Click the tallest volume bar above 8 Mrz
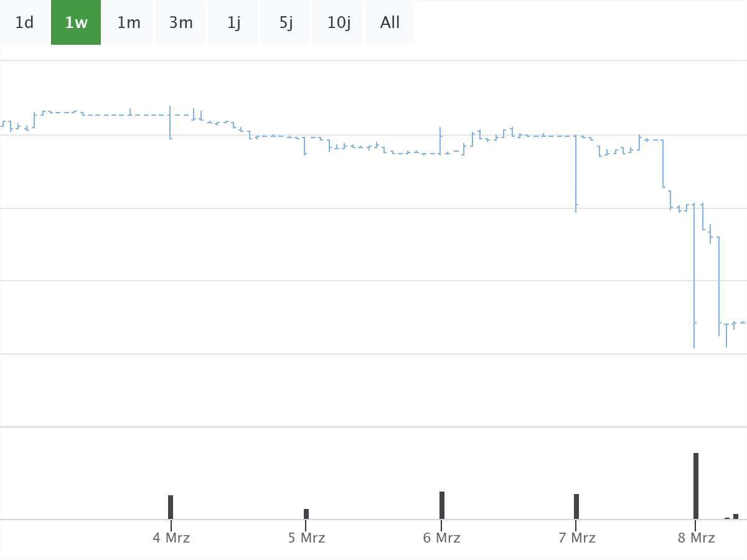The width and height of the screenshot is (747, 560). pyautogui.click(x=695, y=485)
